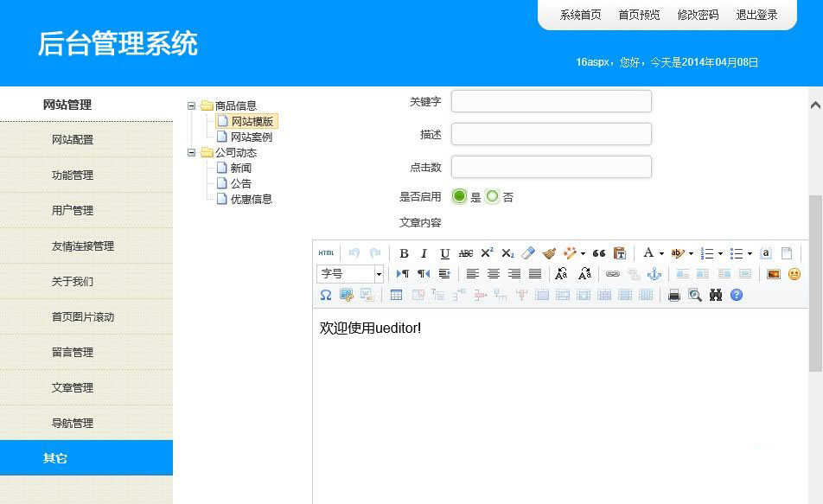Open find and replace with the binoculars icon

click(x=716, y=295)
